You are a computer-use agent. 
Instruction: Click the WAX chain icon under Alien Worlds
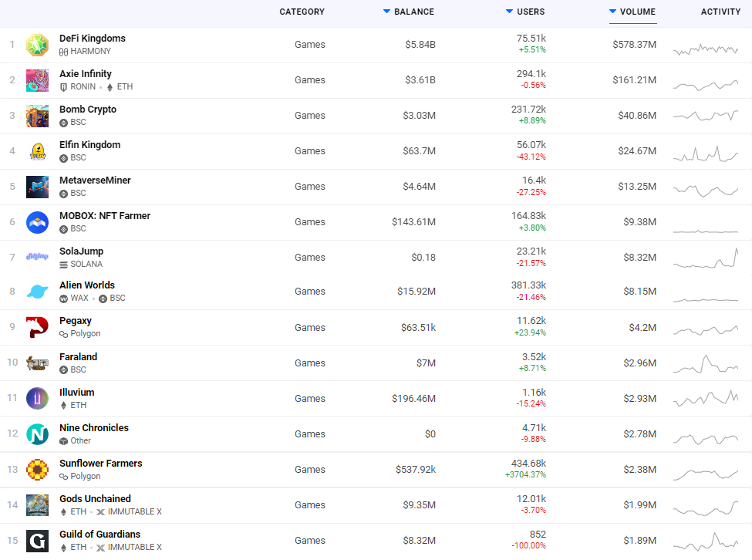pos(63,299)
